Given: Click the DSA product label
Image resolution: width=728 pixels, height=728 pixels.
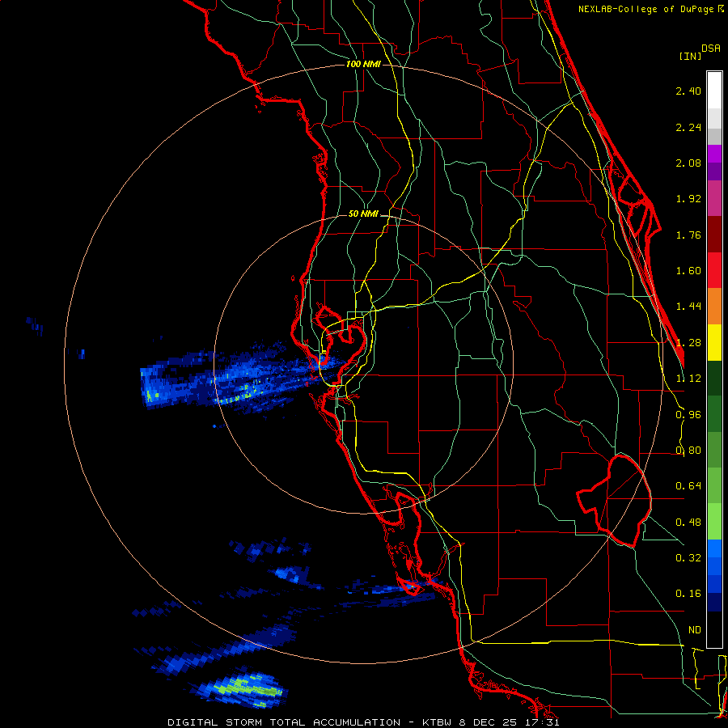Looking at the screenshot, I should coord(711,49).
